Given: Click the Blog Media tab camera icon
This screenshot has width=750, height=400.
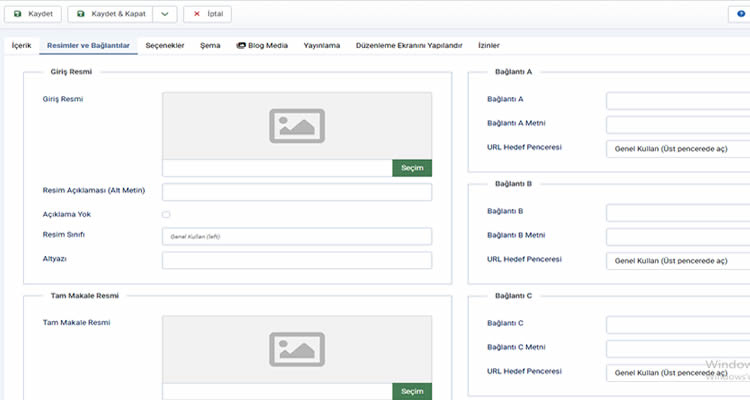Looking at the screenshot, I should [x=241, y=46].
